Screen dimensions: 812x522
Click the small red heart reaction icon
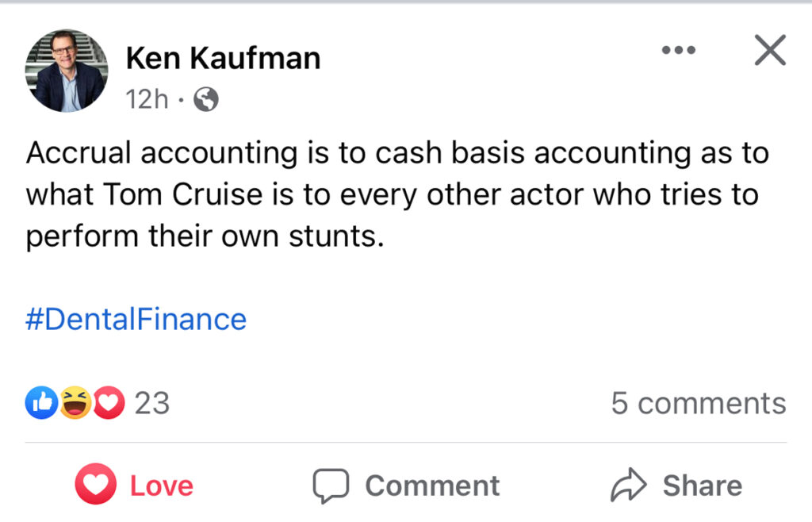coord(109,402)
